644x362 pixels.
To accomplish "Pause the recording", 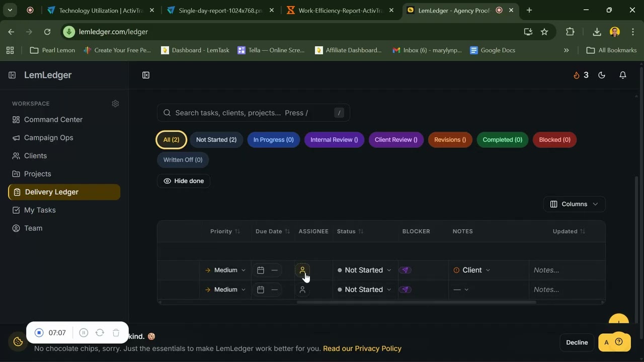I will pyautogui.click(x=84, y=333).
